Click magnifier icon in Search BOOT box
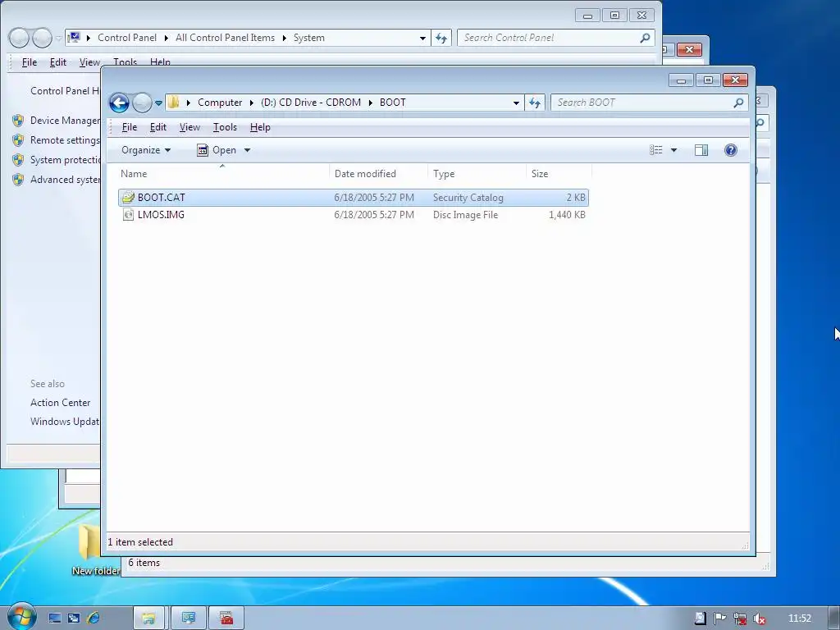This screenshot has width=840, height=630. pos(739,103)
